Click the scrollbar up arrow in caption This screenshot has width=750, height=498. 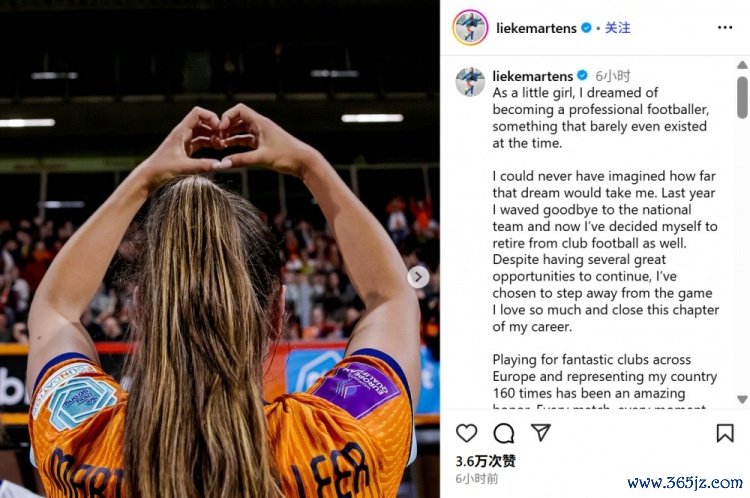point(742,65)
